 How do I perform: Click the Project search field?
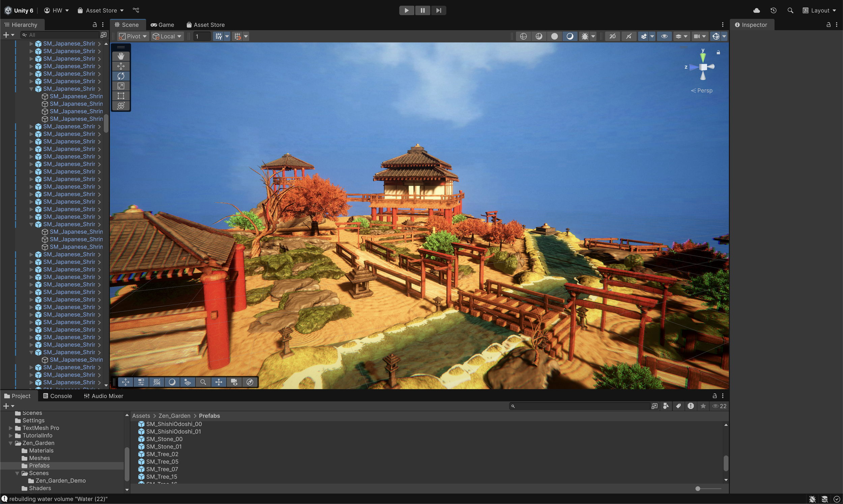pos(581,406)
